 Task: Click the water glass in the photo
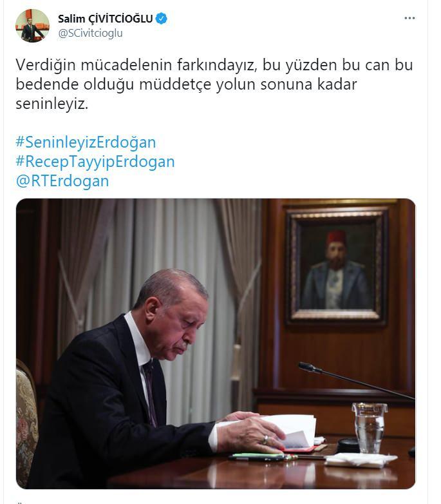[x=370, y=427]
